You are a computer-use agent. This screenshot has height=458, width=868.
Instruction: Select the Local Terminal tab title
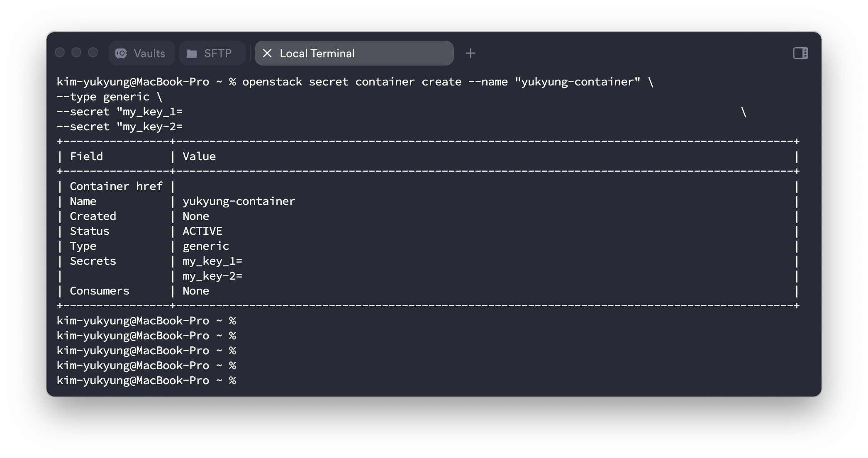pyautogui.click(x=317, y=54)
